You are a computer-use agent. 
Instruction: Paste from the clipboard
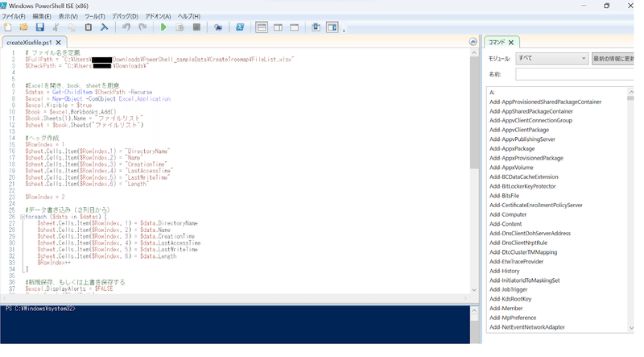(x=88, y=27)
